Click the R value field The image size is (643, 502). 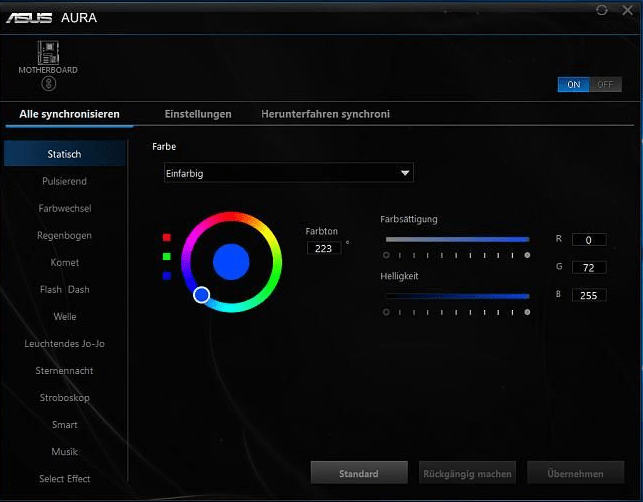tap(589, 240)
